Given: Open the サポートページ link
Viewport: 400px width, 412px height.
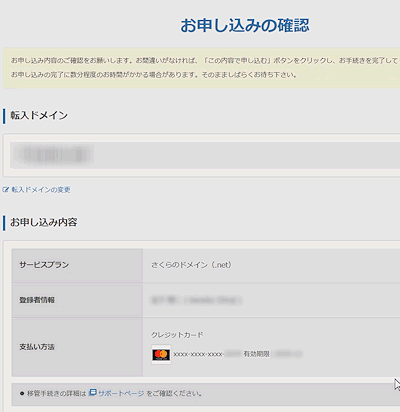Looking at the screenshot, I should click(121, 393).
